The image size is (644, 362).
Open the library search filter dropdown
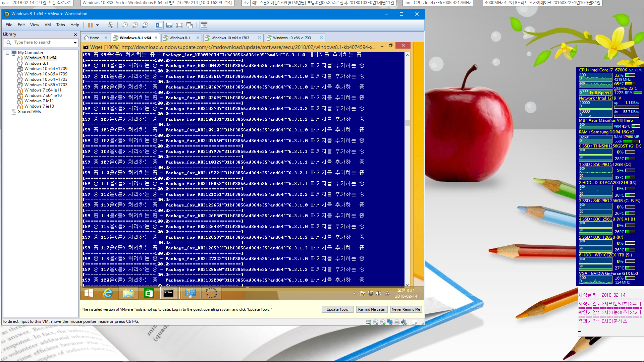coord(75,43)
